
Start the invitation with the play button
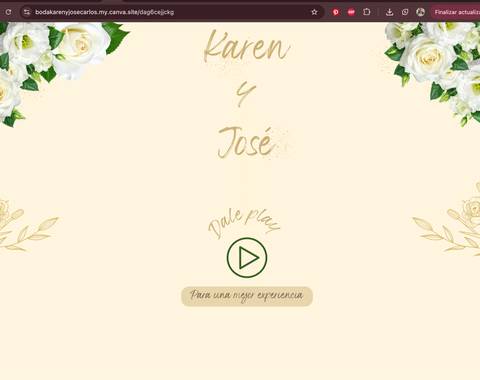point(247,258)
